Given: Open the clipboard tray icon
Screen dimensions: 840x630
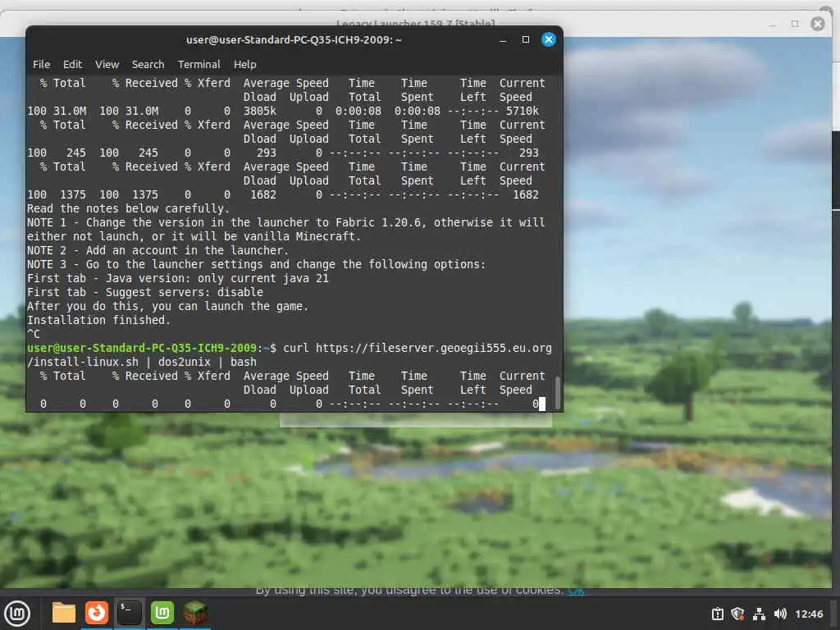Looking at the screenshot, I should coord(718,614).
